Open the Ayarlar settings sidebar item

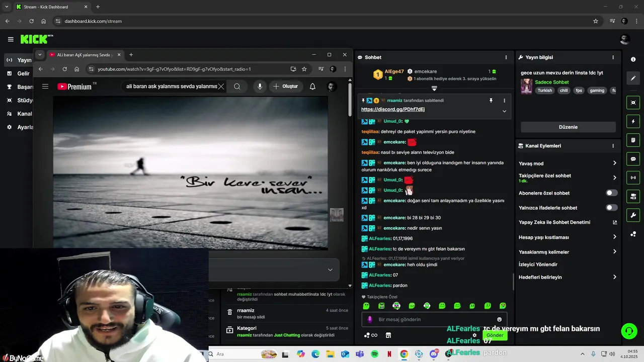click(x=19, y=127)
